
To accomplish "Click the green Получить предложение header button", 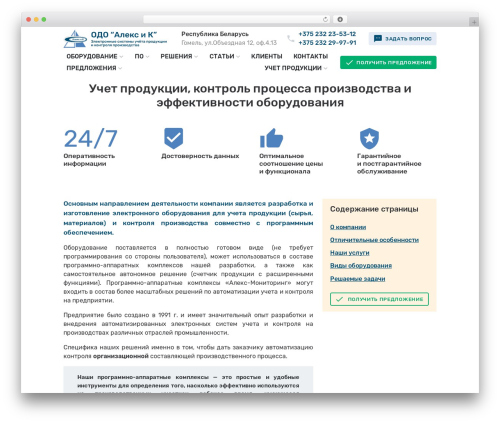I will tap(388, 62).
